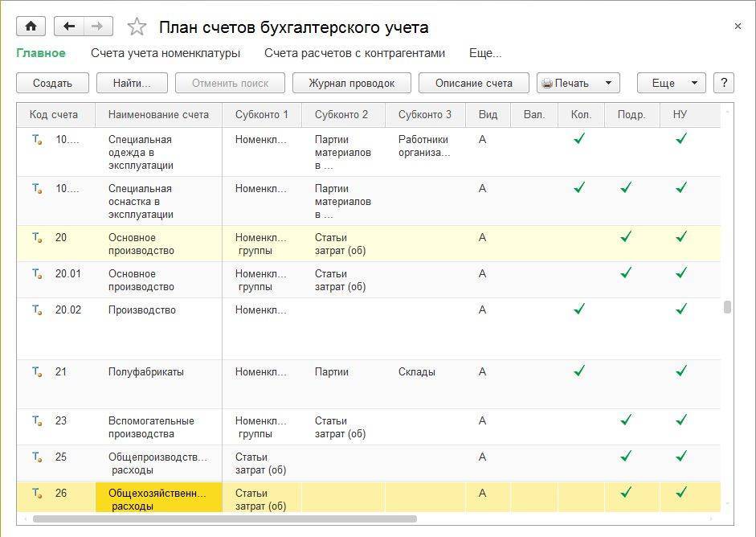Click the Home icon button
Screen dimensions: 756x537
pyautogui.click(x=31, y=27)
